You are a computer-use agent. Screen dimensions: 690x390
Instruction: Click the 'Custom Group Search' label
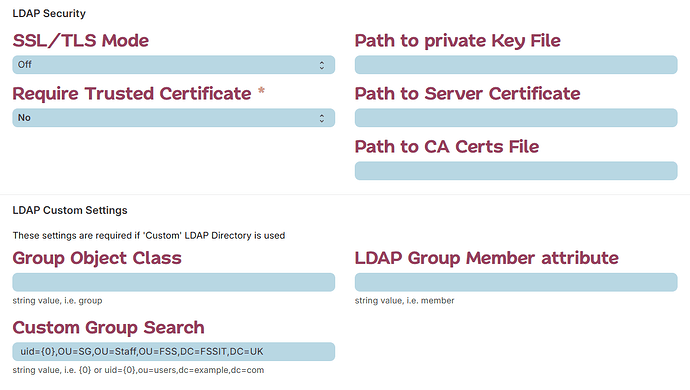coord(108,327)
